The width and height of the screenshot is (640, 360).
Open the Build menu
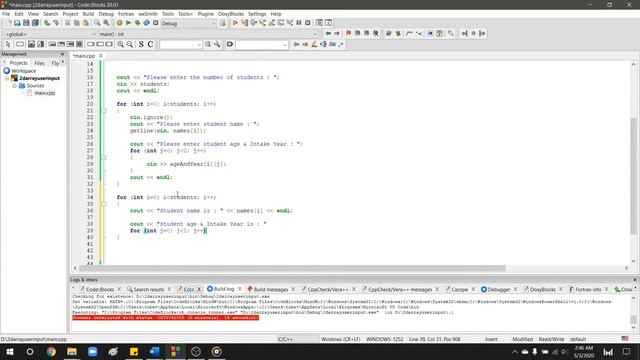click(88, 14)
